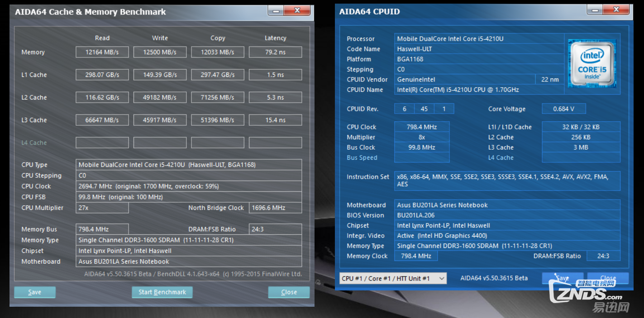Select L3 Cache Write value 45917 MB/s
Image resolution: width=644 pixels, height=318 pixels.
tap(160, 120)
